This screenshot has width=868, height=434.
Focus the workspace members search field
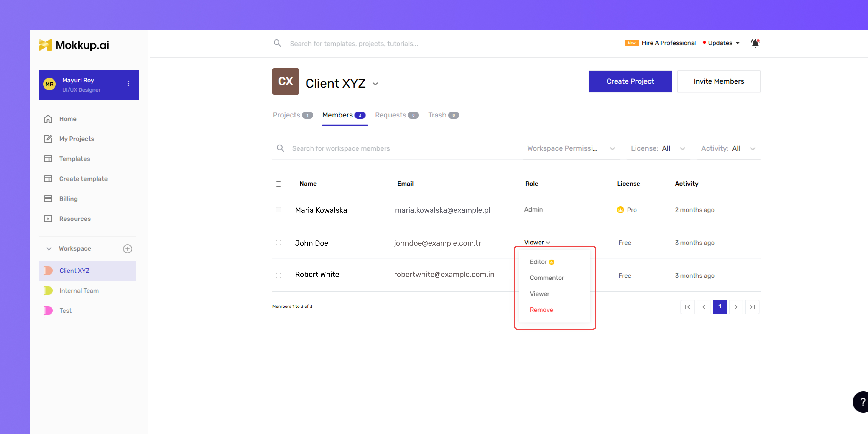coord(341,149)
